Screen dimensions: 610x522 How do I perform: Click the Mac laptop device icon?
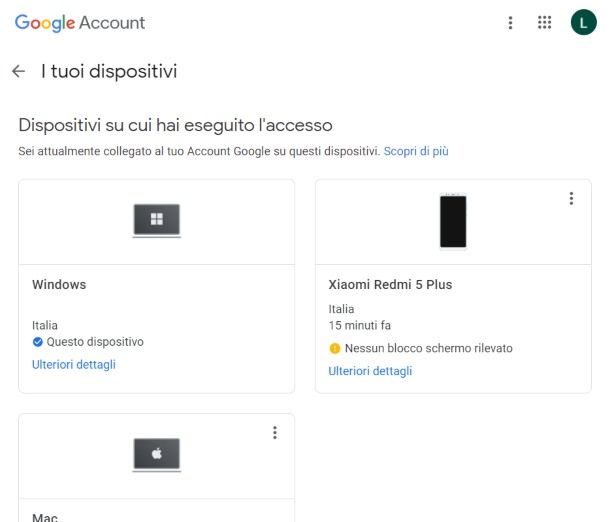click(x=157, y=455)
